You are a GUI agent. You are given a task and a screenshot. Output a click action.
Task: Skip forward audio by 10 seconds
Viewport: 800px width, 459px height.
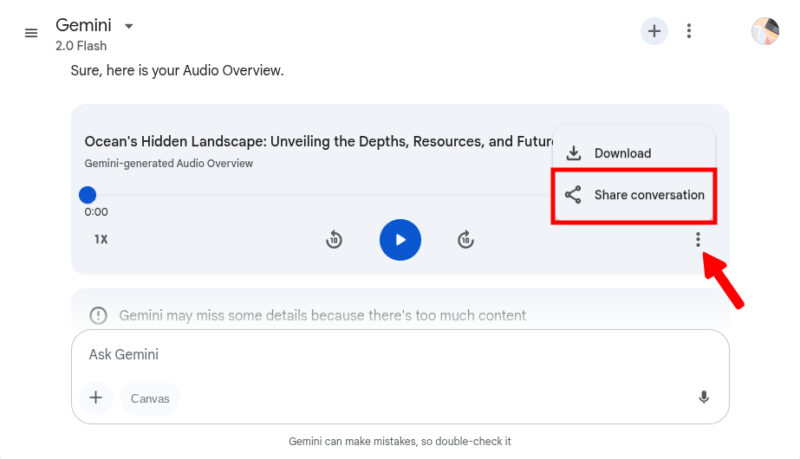tap(466, 240)
